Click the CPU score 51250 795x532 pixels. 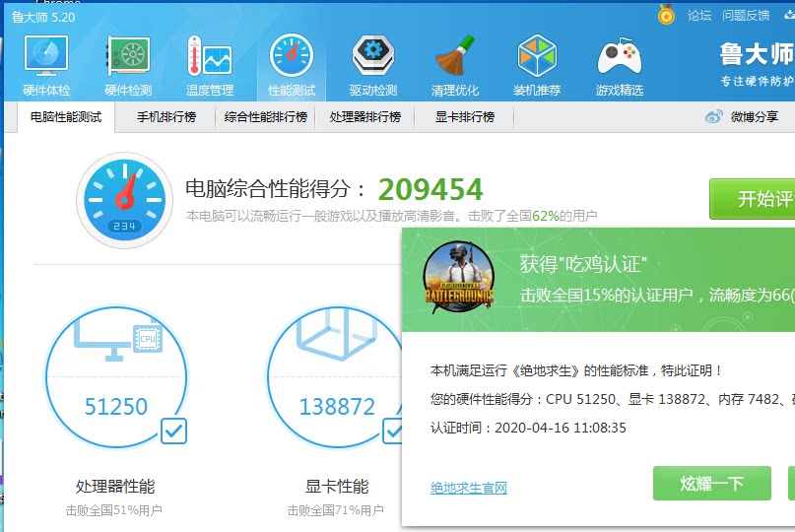click(x=116, y=407)
